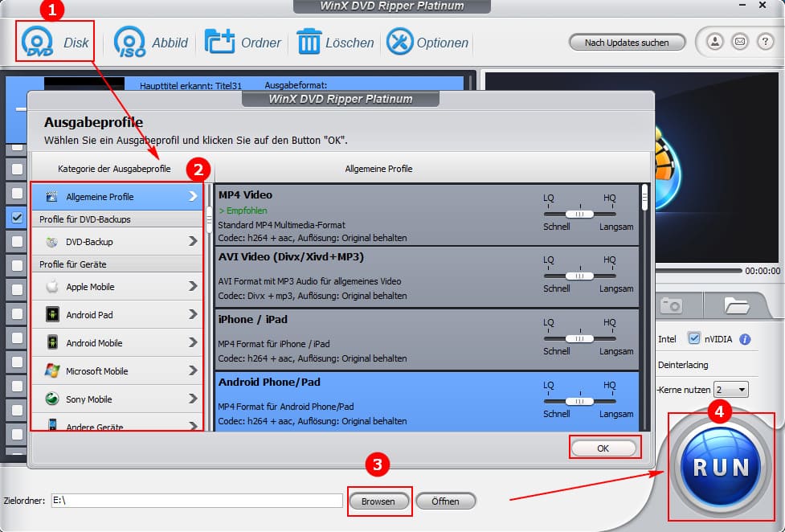
Task: Open help with the question mark icon
Action: 765,42
